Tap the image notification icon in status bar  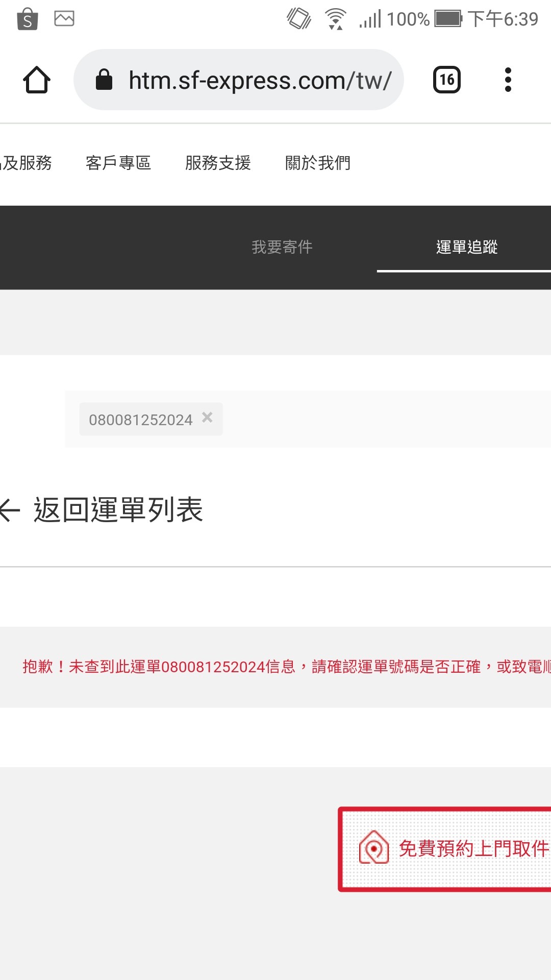tap(64, 19)
